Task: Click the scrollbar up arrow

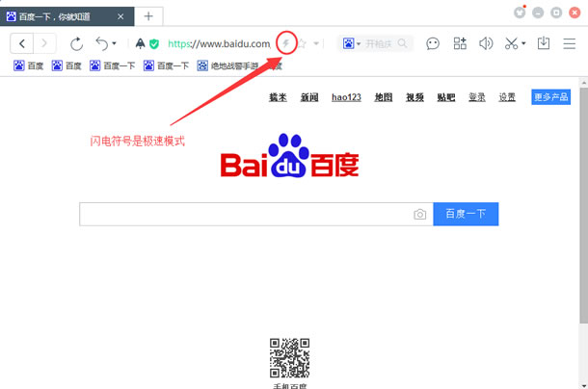Action: point(584,83)
